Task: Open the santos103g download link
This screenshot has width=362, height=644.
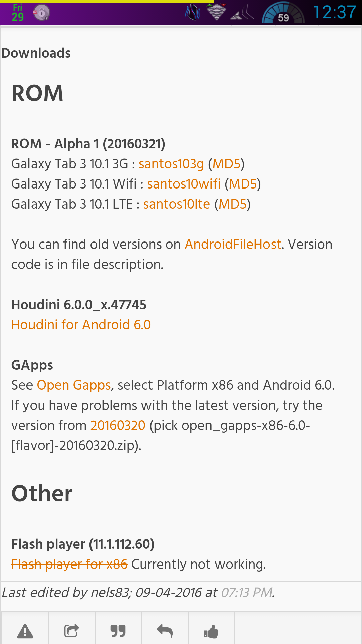Action: 171,164
